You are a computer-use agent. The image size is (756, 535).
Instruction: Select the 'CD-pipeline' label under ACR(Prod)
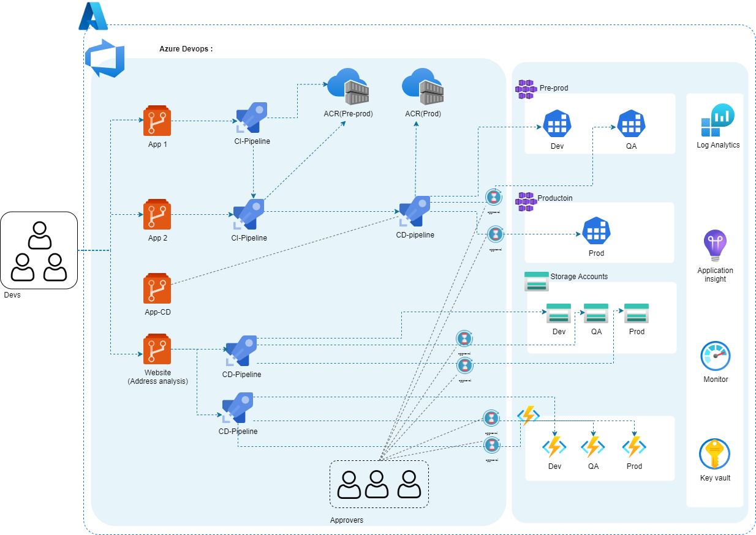415,234
